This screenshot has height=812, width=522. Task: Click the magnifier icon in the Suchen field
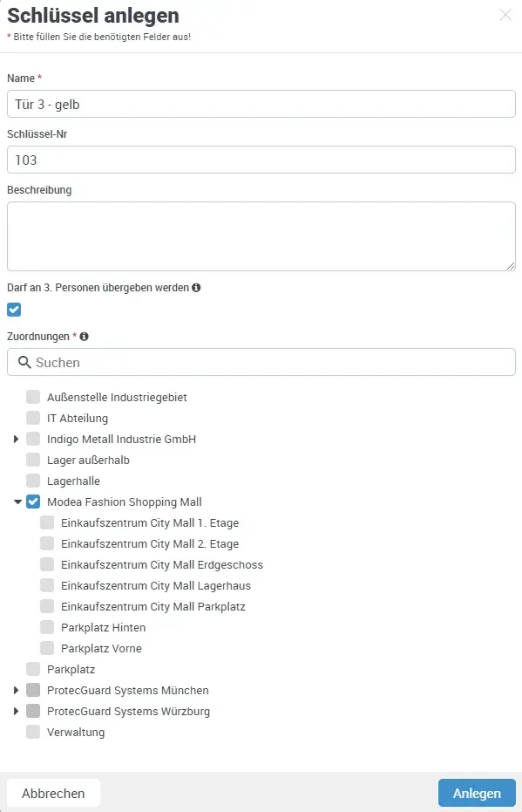click(22, 362)
